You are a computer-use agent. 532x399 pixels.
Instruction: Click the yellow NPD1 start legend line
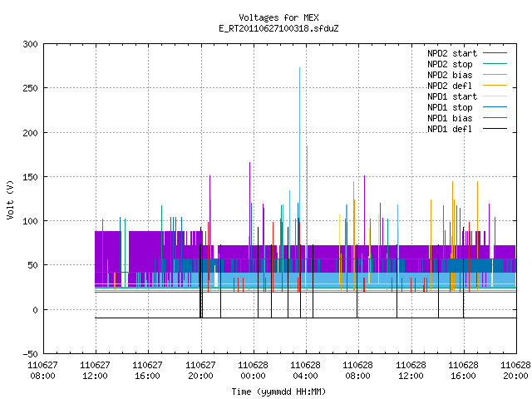(495, 96)
